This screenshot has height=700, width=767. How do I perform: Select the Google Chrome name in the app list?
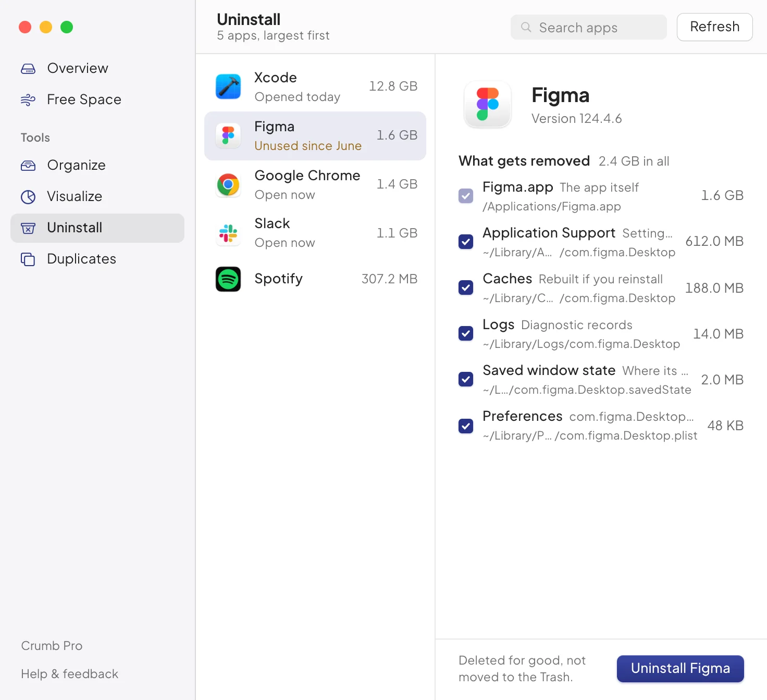pos(307,176)
